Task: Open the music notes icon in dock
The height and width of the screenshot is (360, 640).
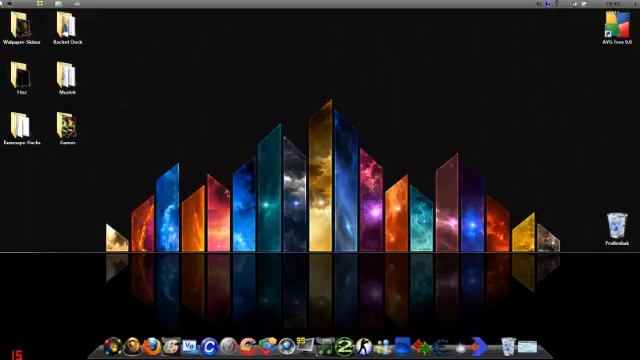Action: (325, 347)
